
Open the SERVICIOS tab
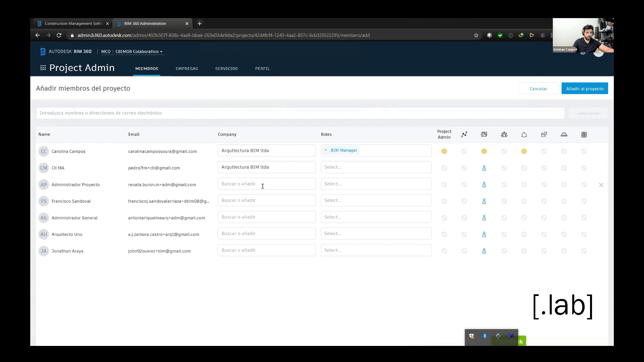point(226,68)
